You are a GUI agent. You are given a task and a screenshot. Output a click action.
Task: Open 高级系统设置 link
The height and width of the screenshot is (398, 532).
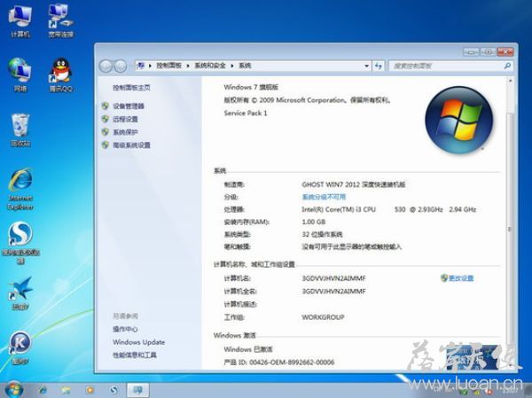131,145
